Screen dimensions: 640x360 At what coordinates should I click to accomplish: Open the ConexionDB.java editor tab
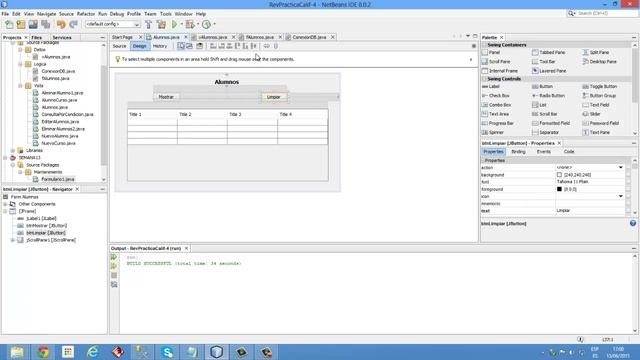click(309, 37)
